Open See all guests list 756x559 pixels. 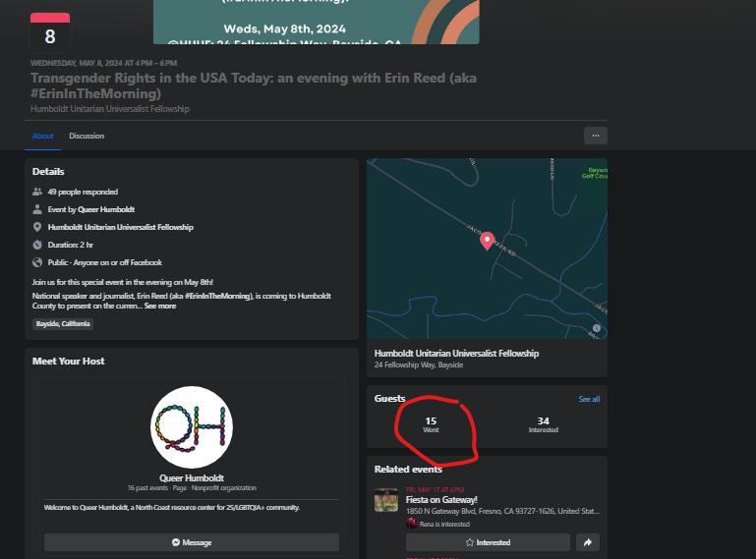589,399
